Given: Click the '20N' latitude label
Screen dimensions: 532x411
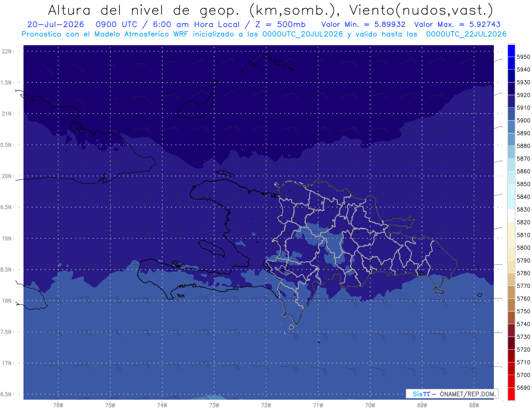Looking at the screenshot, I should (x=7, y=176).
